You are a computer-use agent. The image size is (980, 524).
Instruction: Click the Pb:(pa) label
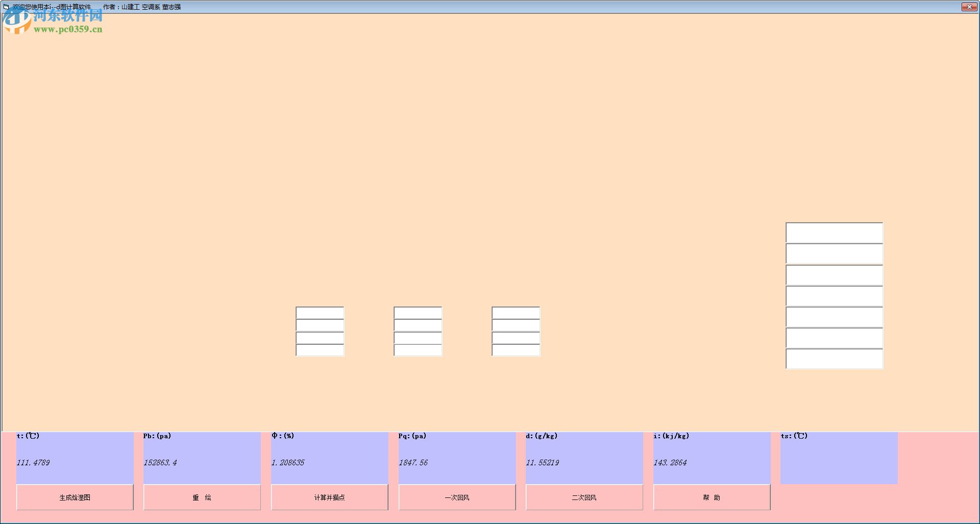coord(157,436)
